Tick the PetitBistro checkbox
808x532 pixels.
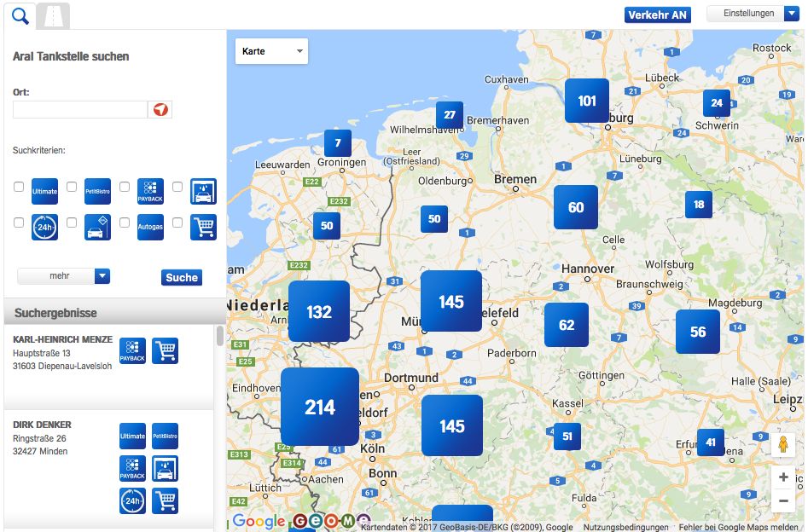72,187
